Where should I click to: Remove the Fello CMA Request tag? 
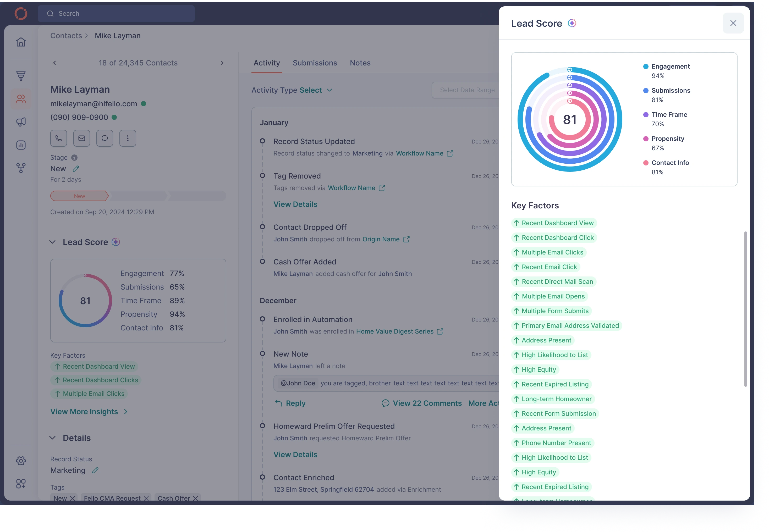(146, 498)
